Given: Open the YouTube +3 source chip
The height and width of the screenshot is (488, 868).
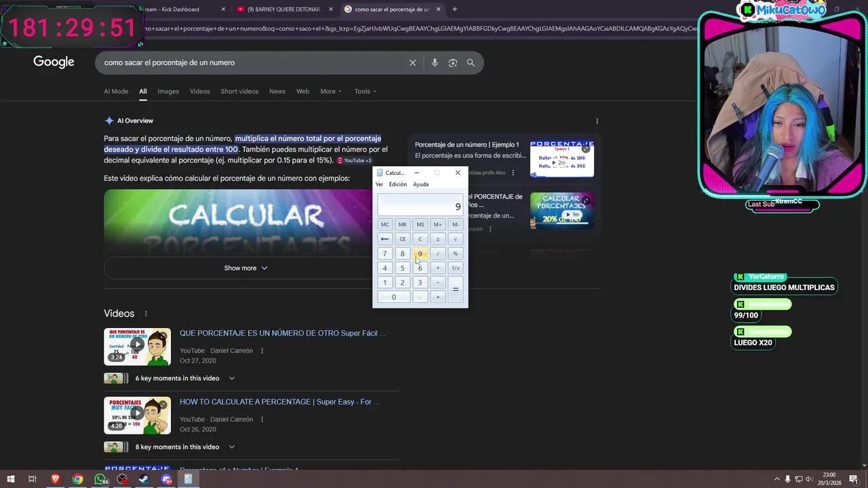Looking at the screenshot, I should pos(354,161).
